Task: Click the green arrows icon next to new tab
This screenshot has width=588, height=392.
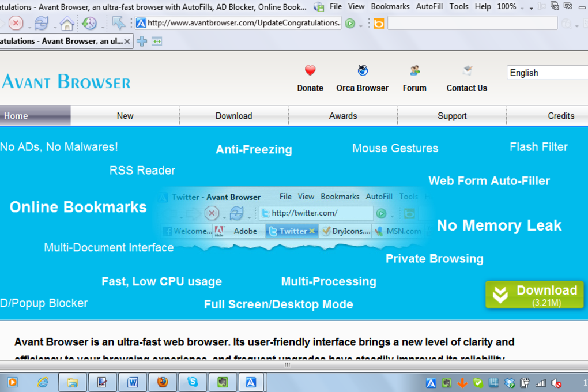Action: coord(157,42)
